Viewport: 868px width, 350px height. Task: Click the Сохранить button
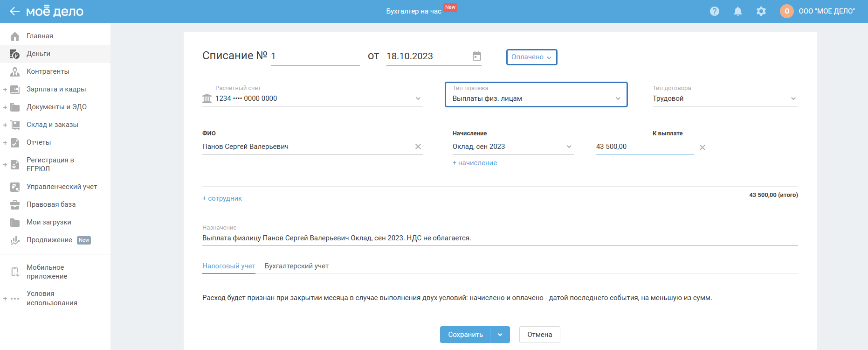tap(465, 335)
